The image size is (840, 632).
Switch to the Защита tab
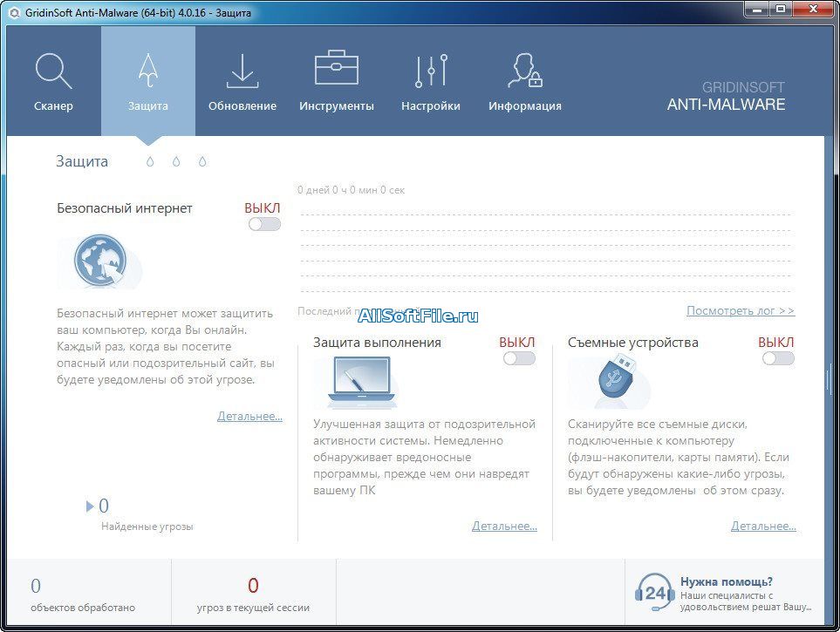(x=148, y=81)
